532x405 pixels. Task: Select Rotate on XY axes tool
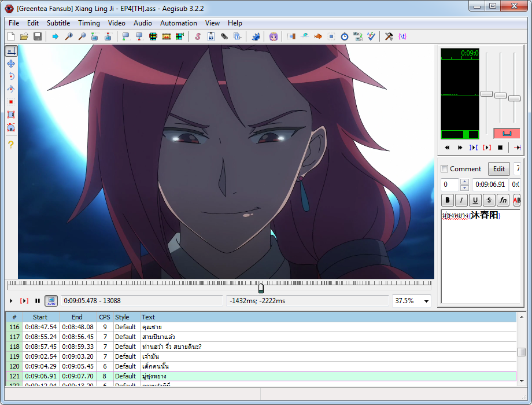11,89
